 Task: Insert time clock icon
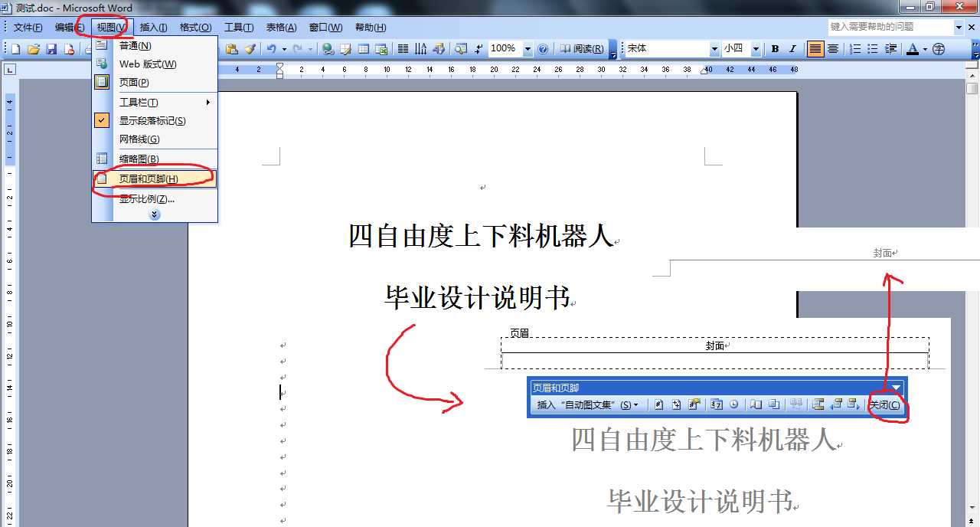(x=733, y=404)
